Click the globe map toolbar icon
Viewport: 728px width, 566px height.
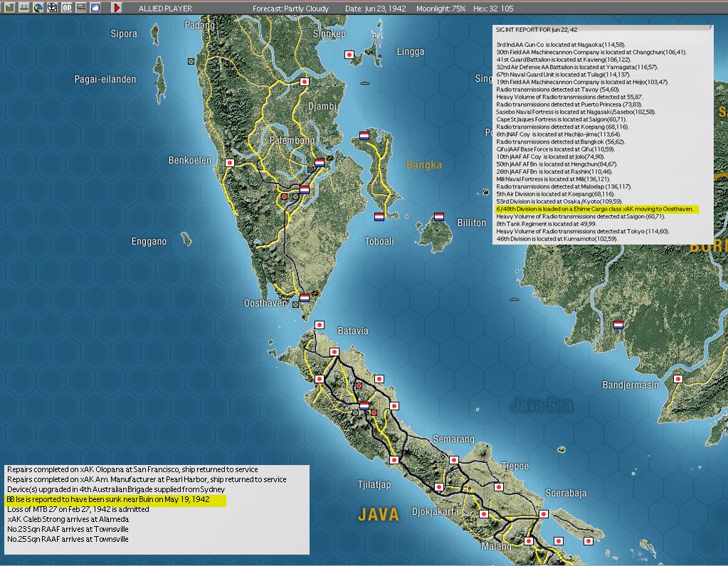pos(38,8)
